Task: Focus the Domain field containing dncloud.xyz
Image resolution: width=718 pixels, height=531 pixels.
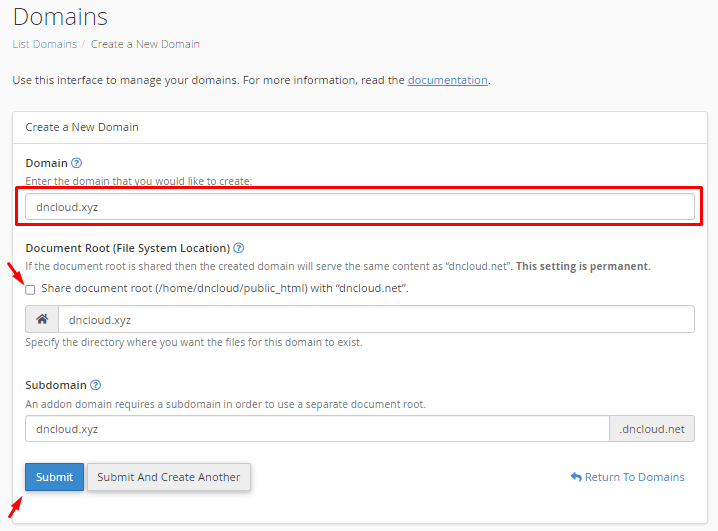Action: click(360, 207)
